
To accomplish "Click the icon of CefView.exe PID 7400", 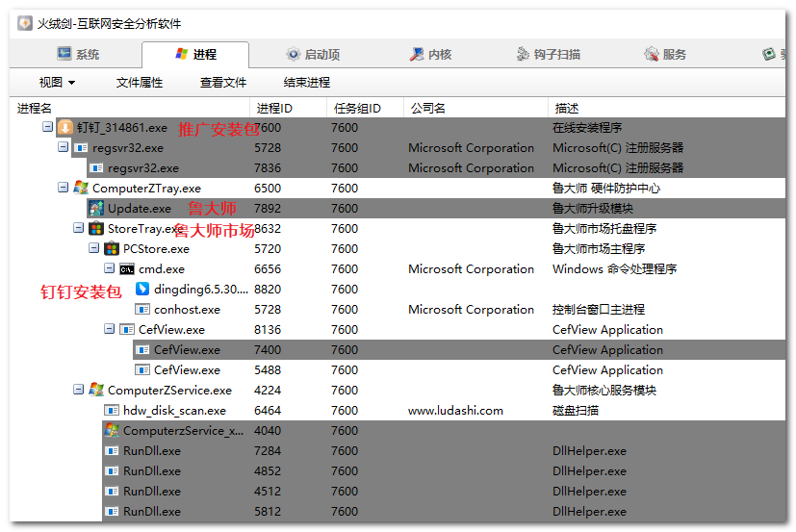I will coord(142,350).
